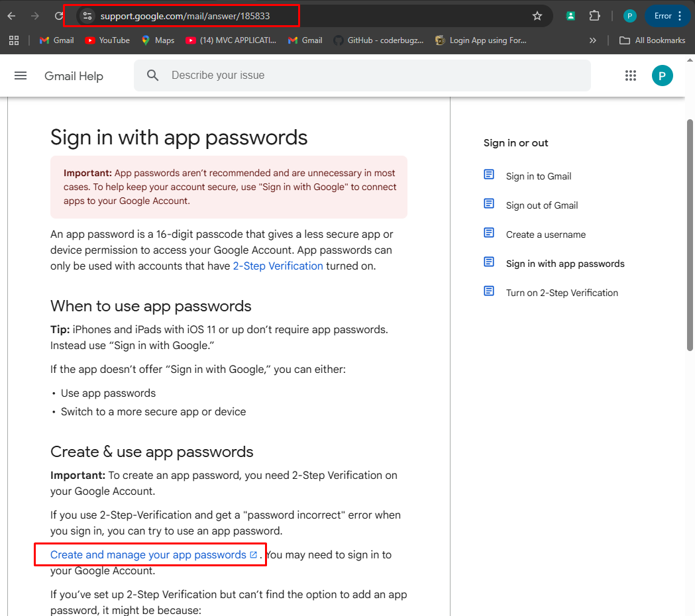Open the second Gmail bookmark

(305, 40)
